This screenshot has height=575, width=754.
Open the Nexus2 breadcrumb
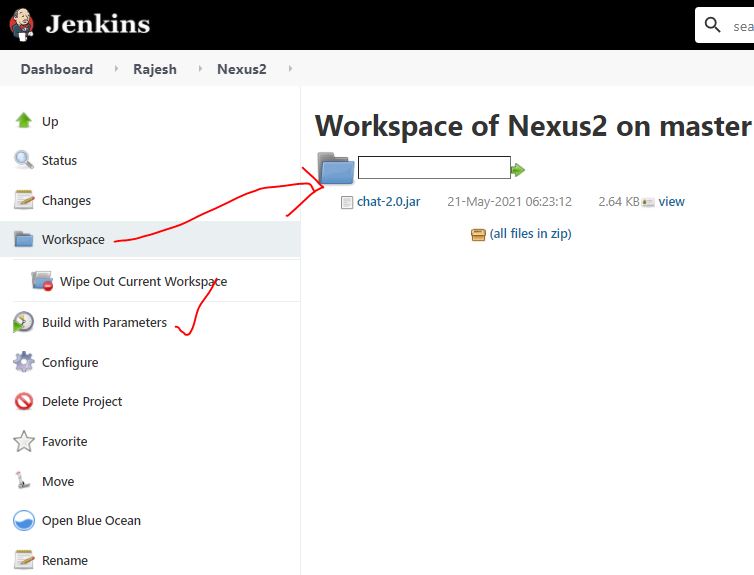[x=242, y=69]
